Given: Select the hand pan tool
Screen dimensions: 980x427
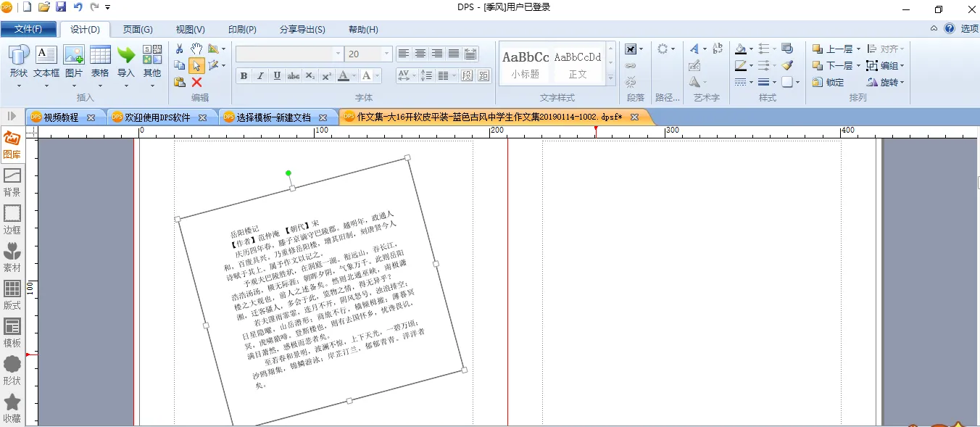Looking at the screenshot, I should (x=196, y=49).
